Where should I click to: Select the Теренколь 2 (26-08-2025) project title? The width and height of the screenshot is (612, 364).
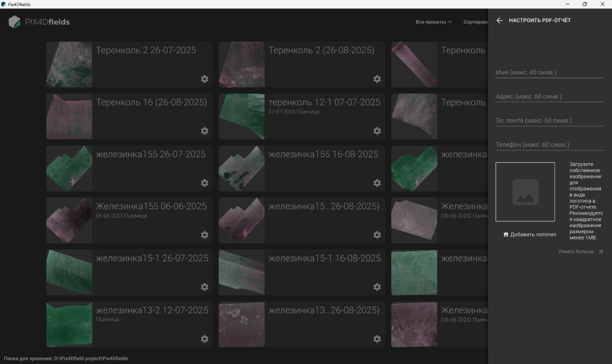click(321, 50)
